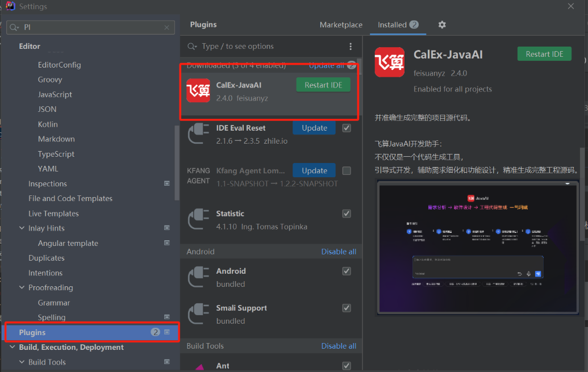Screen dimensions: 588x372
Task: Click Disable all for Android plugins
Action: point(339,252)
